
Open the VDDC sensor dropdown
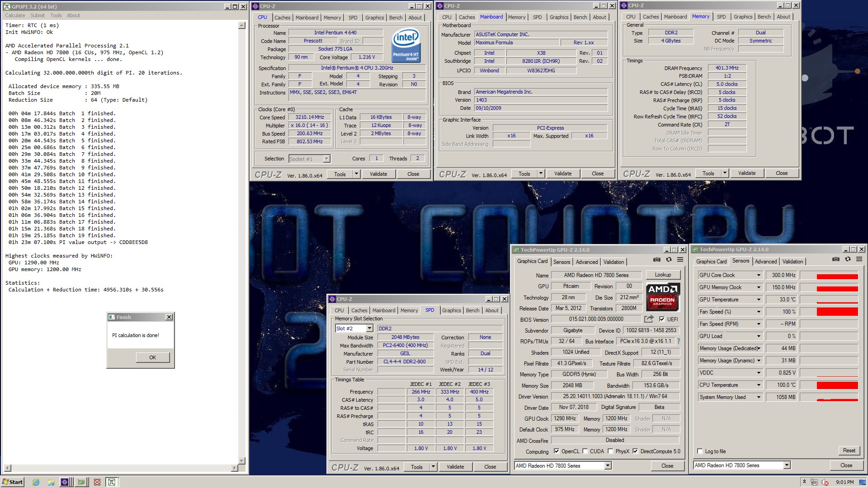coord(759,373)
